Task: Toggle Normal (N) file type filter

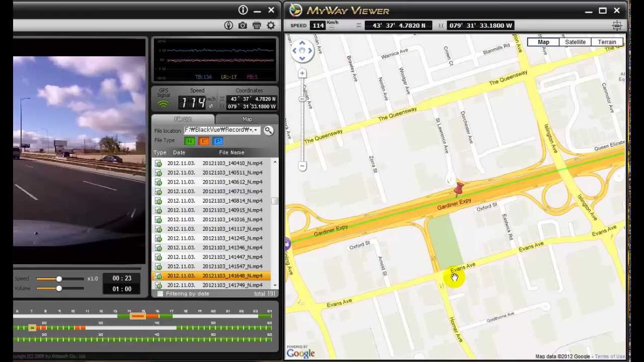Action: coord(190,141)
